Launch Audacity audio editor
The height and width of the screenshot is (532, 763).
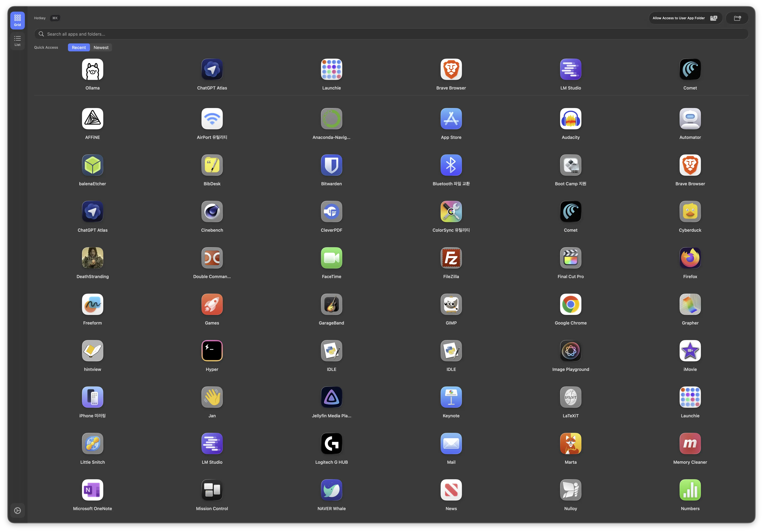[570, 119]
